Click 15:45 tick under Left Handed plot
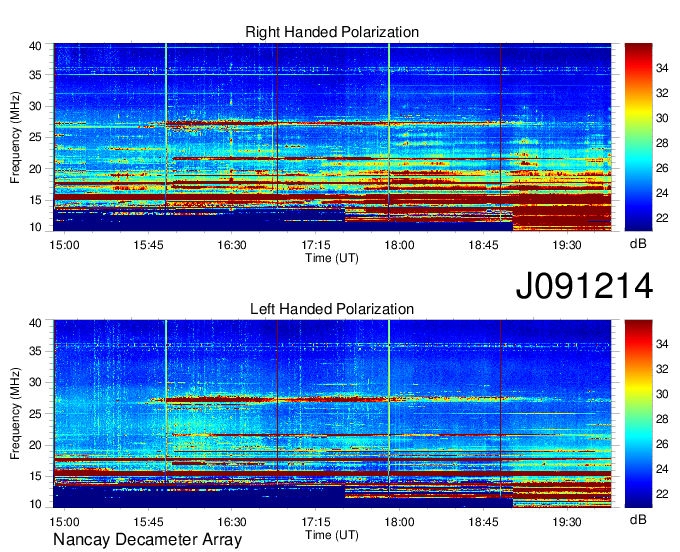This screenshot has width=680, height=552. (148, 522)
